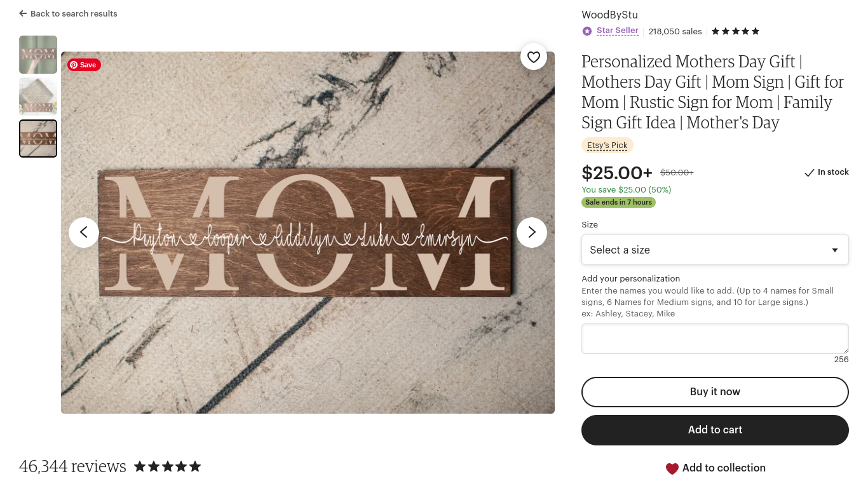868x488 pixels.
Task: Expand the size options using the chevron arrow
Action: pos(834,250)
